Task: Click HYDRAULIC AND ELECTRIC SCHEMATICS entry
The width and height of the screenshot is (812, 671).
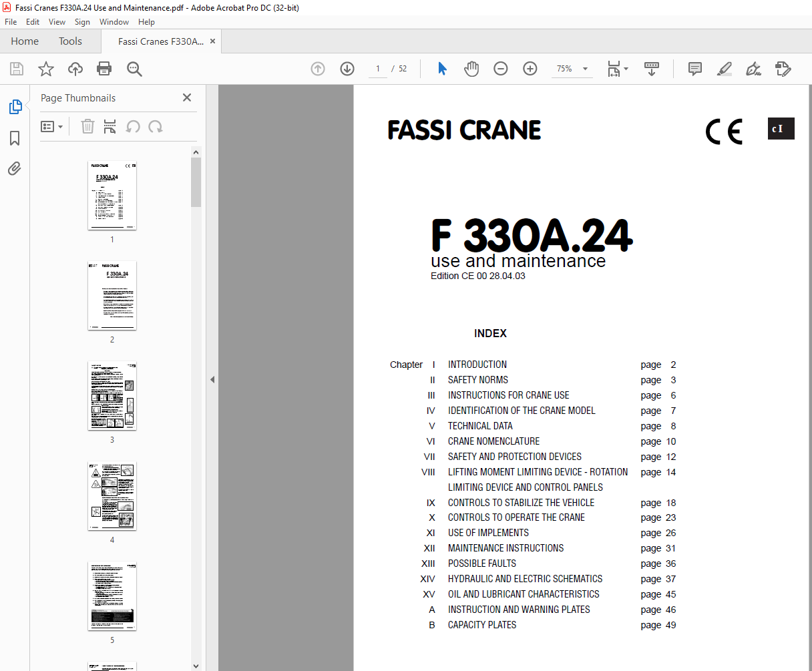Action: tap(525, 579)
